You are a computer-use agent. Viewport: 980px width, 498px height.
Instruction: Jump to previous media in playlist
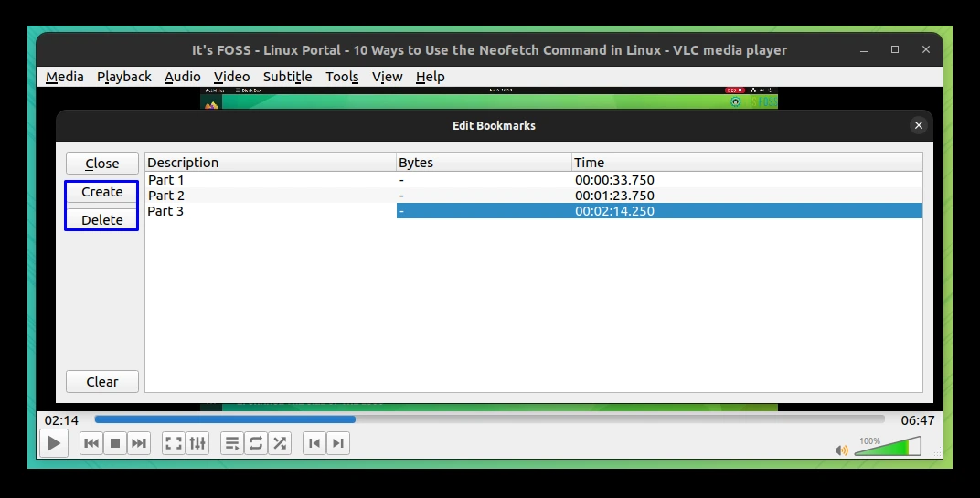coord(91,443)
